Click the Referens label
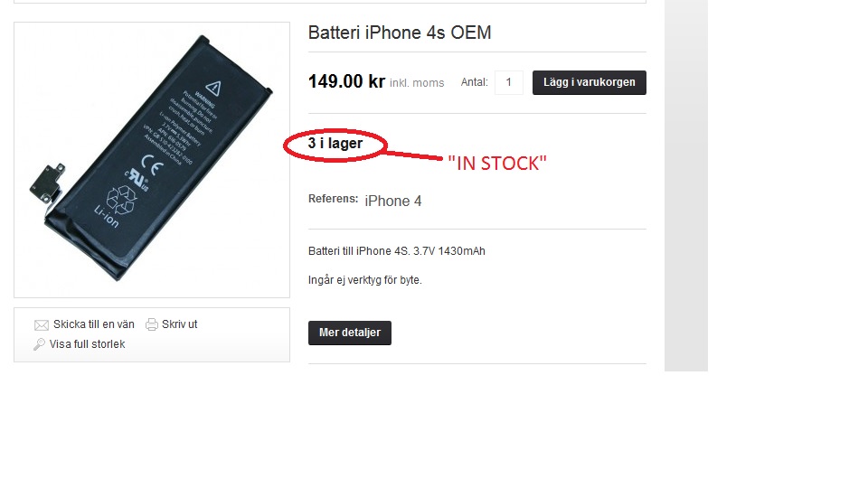The image size is (868, 488). coord(334,199)
